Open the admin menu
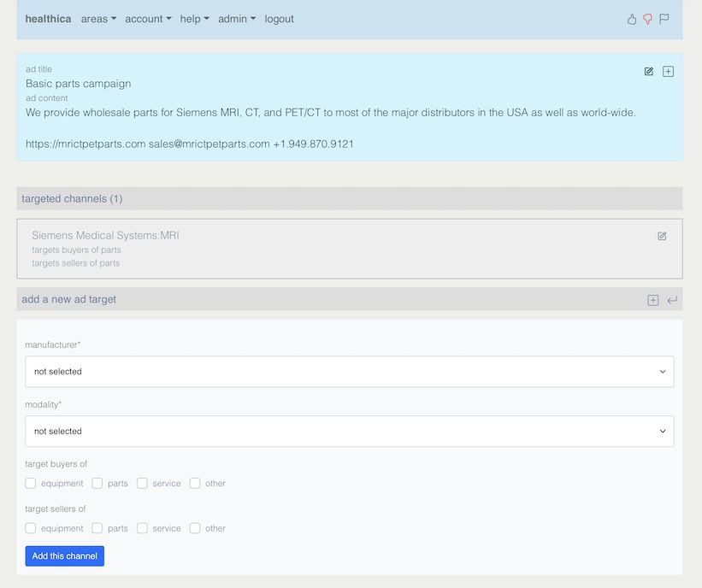The image size is (702, 588). pos(237,19)
